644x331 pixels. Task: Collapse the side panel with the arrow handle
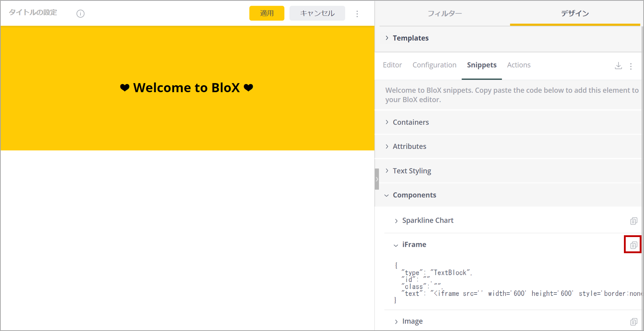point(377,179)
